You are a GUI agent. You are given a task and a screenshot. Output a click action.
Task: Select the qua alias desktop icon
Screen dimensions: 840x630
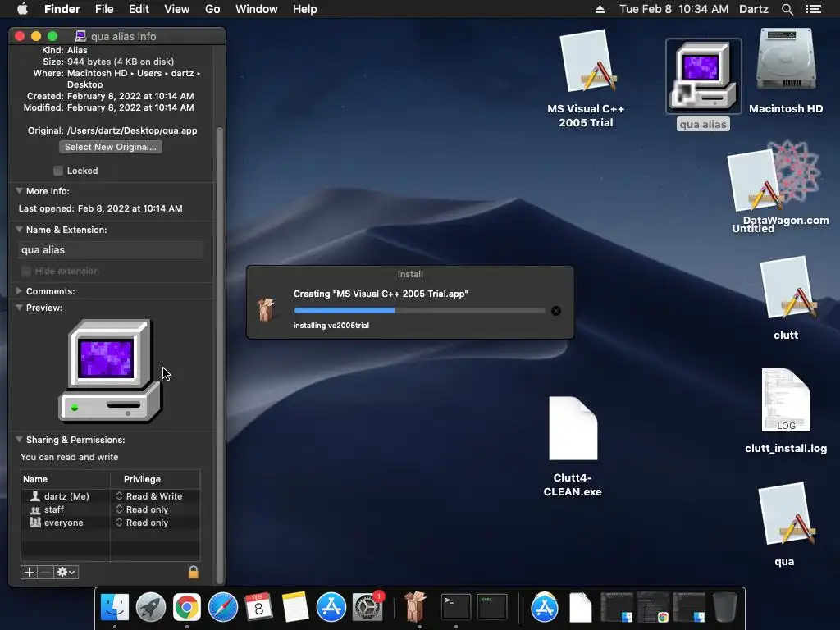coord(703,76)
